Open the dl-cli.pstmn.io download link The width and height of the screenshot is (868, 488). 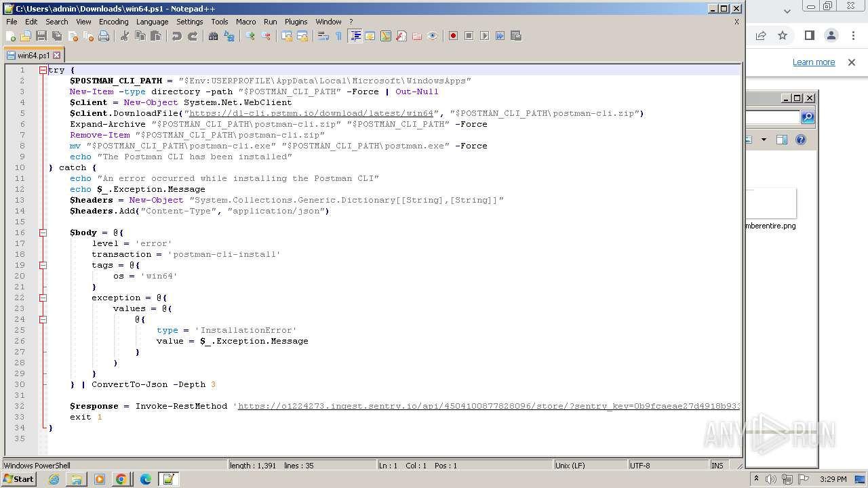[311, 113]
